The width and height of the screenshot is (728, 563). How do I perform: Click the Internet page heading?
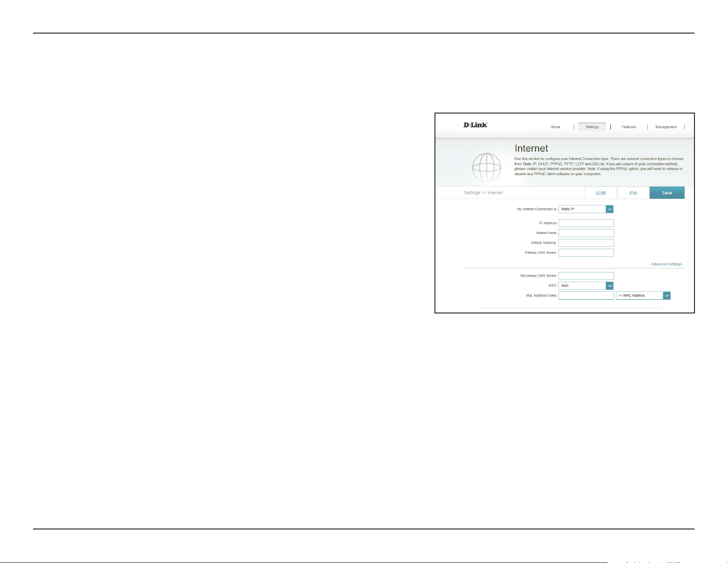tap(531, 148)
